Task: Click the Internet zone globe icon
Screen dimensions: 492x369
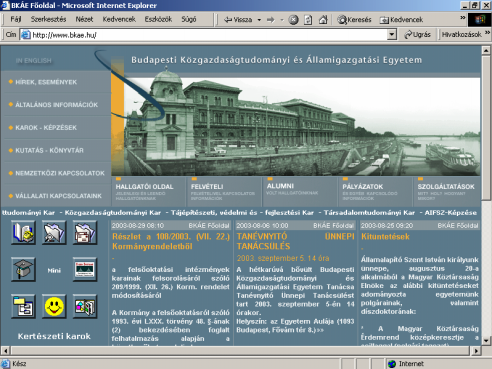Action: 392,364
